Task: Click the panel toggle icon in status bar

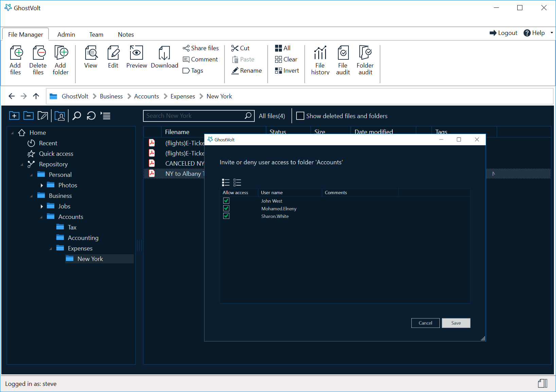Action: (x=543, y=384)
